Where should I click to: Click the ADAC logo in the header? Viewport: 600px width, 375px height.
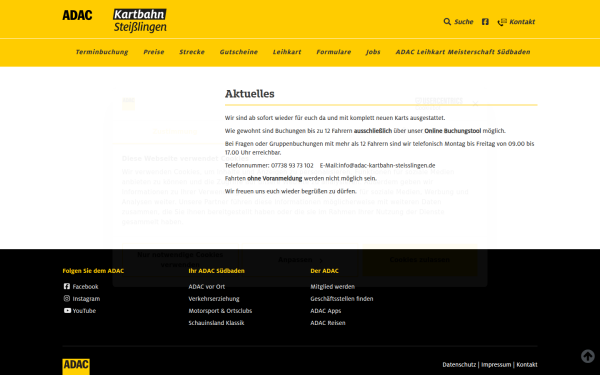(x=77, y=15)
